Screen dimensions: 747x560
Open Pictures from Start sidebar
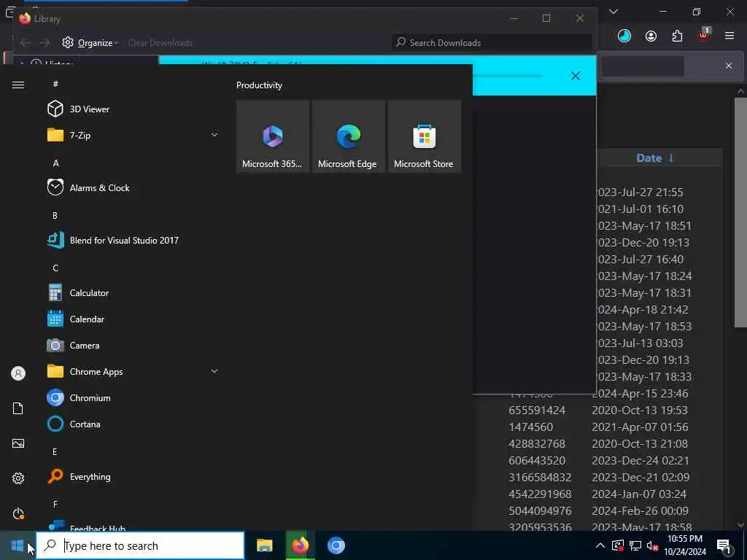pos(18,443)
